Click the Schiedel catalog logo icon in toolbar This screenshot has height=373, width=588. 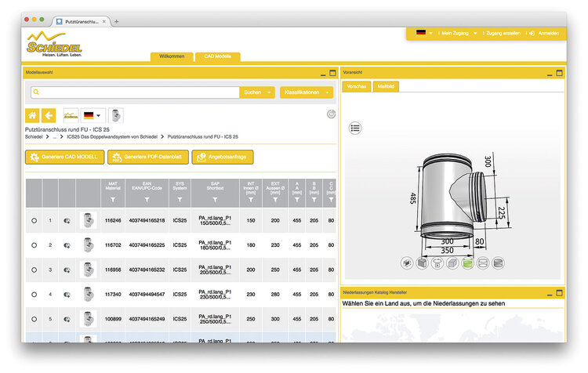pos(71,115)
